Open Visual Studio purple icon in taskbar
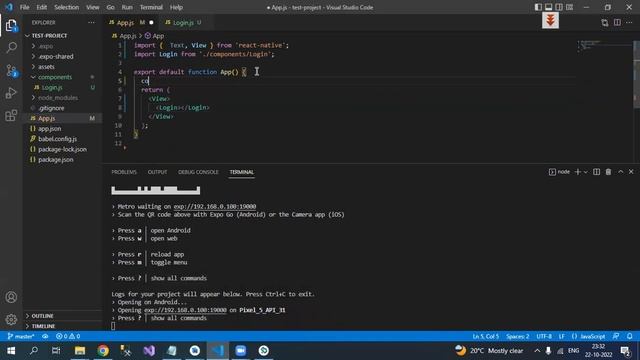 [149, 351]
